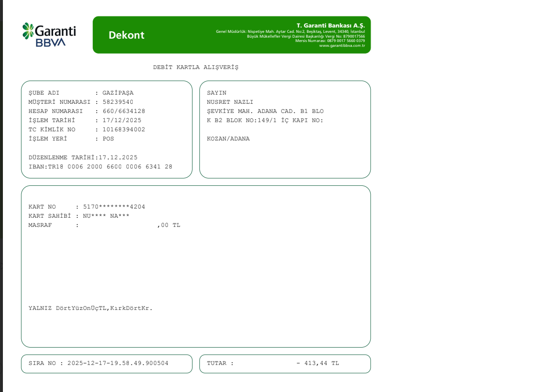Select SIRA NO 2025-12-17-19.58.49.900504
Image resolution: width=556 pixels, height=392 pixels.
point(98,363)
